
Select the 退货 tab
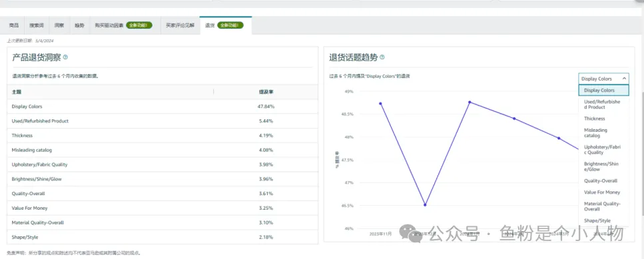point(226,25)
